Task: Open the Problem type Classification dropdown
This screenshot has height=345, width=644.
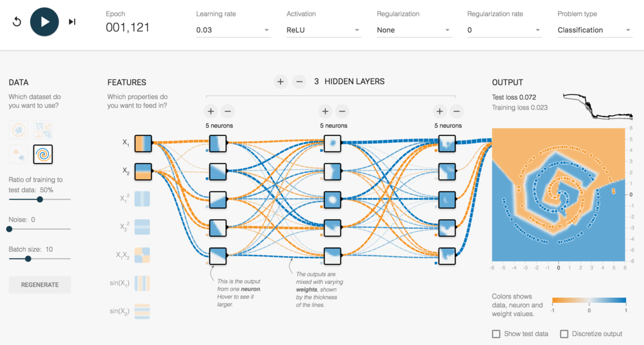Action: tap(595, 30)
